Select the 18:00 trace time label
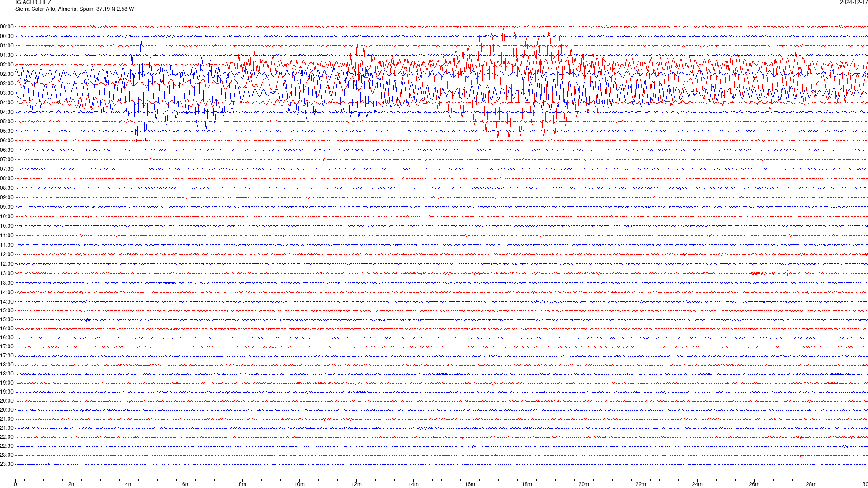The width and height of the screenshot is (868, 488). pyautogui.click(x=7, y=365)
